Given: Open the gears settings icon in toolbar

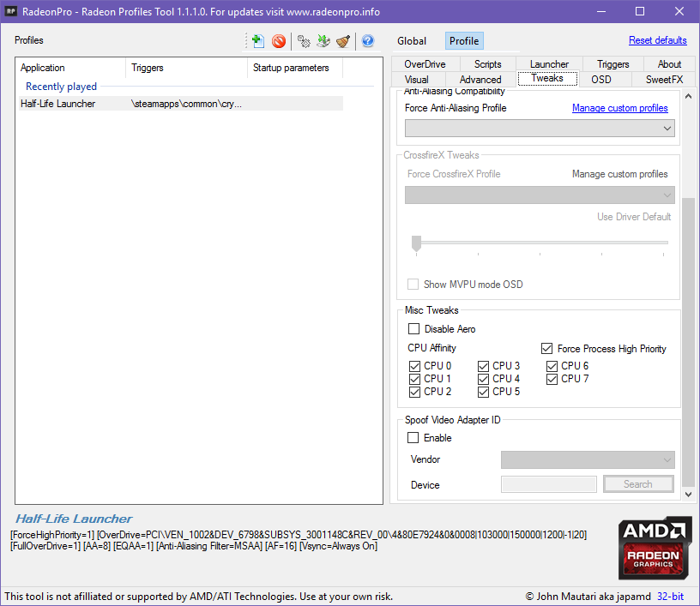Looking at the screenshot, I should click(x=304, y=41).
